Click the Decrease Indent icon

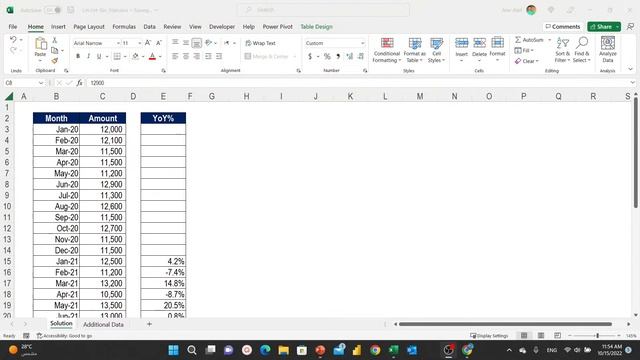pyautogui.click(x=208, y=56)
